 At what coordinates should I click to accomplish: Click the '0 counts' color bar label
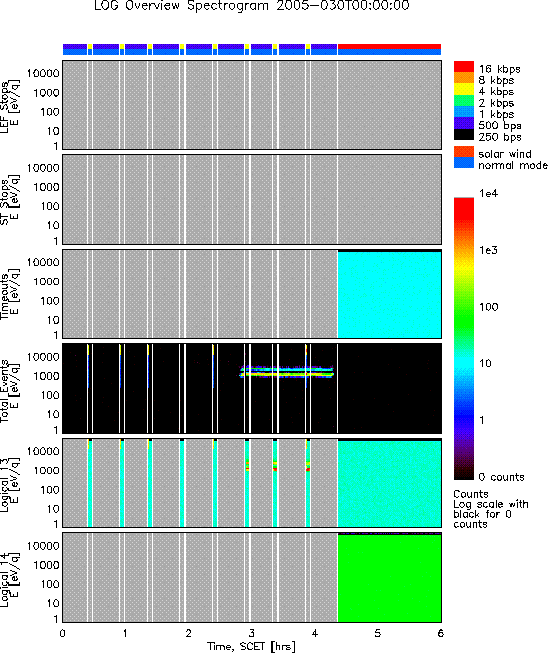pos(502,477)
